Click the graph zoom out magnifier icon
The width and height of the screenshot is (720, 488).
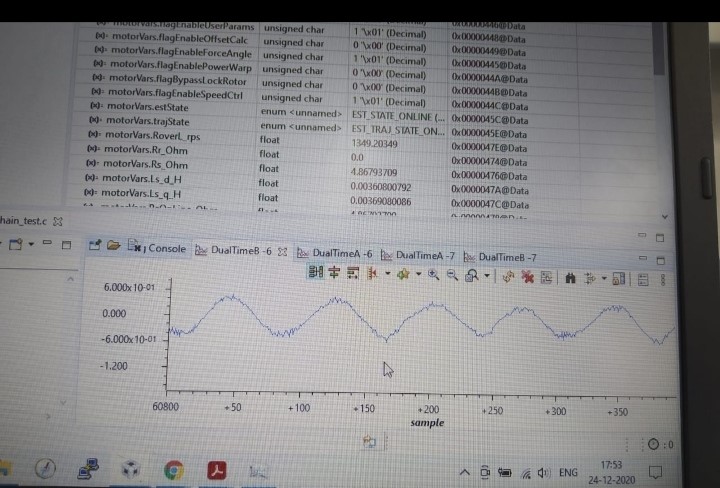(452, 275)
